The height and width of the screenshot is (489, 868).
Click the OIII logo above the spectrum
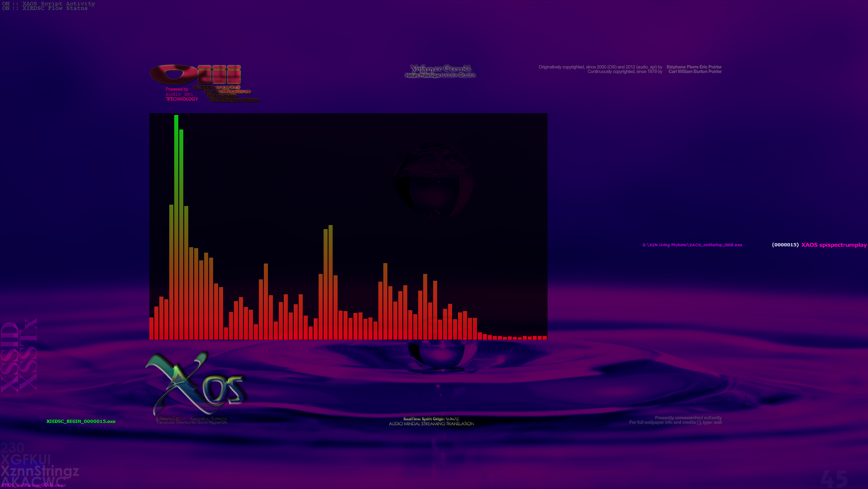[196, 75]
